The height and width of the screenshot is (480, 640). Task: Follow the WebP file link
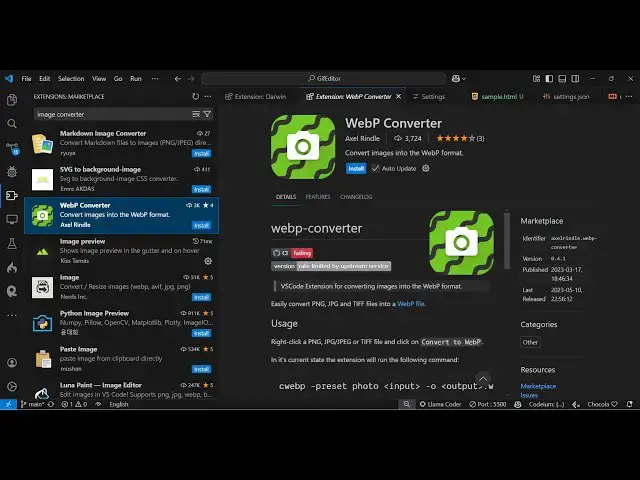pyautogui.click(x=411, y=304)
